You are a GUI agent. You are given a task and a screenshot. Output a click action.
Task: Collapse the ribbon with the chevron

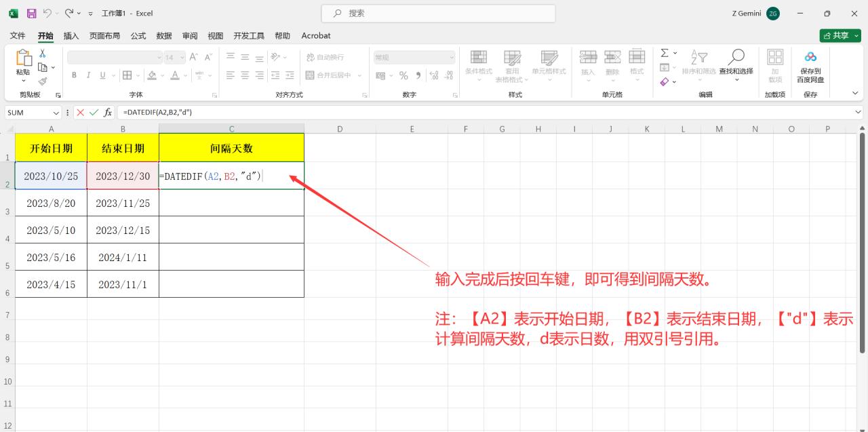tap(855, 93)
